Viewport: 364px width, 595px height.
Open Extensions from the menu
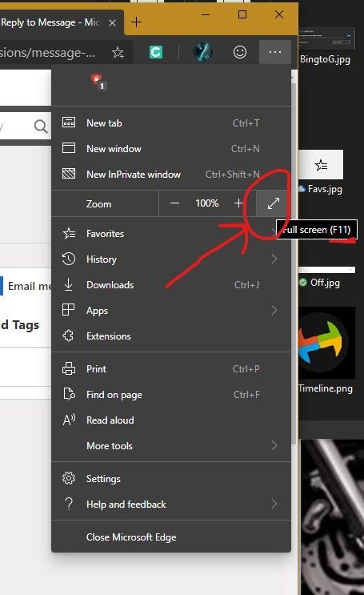(171, 336)
